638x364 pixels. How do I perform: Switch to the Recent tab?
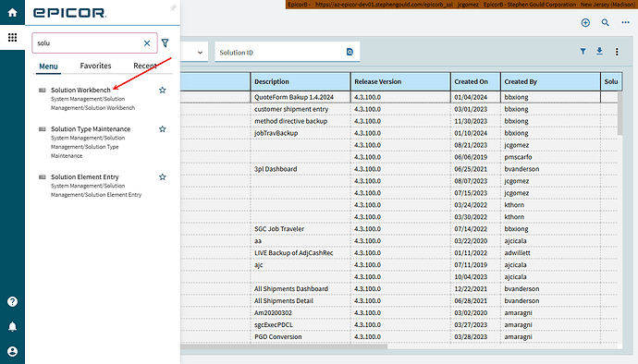[x=145, y=66]
